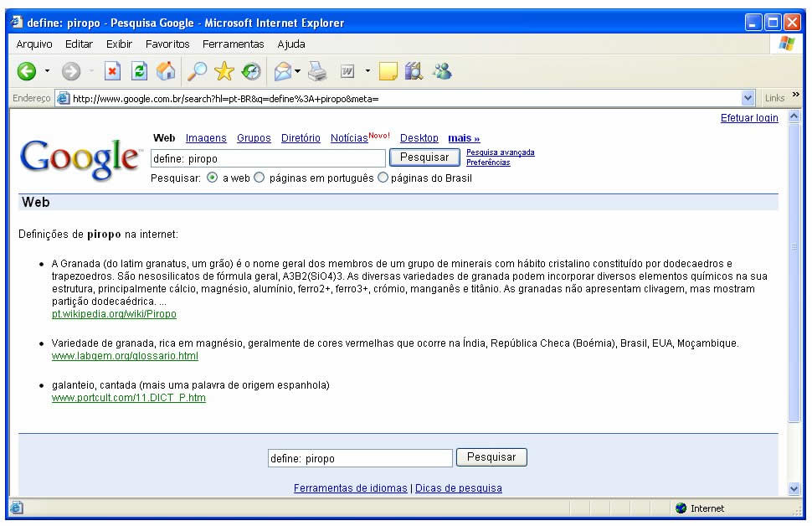This screenshot has width=812, height=526.
Task: Click the vertical scrollbar up arrow
Action: coord(794,116)
